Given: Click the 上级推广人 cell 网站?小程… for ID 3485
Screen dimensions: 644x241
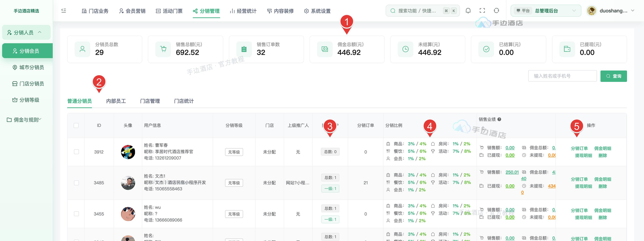Looking at the screenshot, I should click(x=298, y=183).
